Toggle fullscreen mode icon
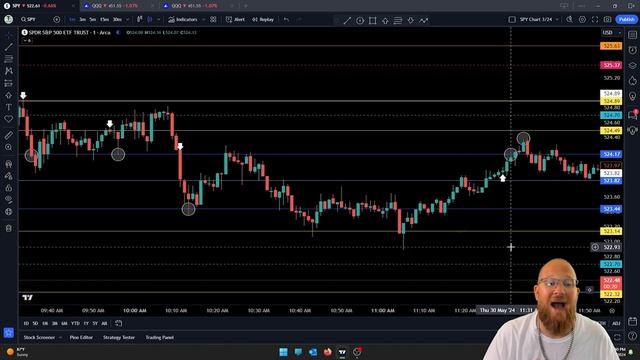 (x=595, y=19)
